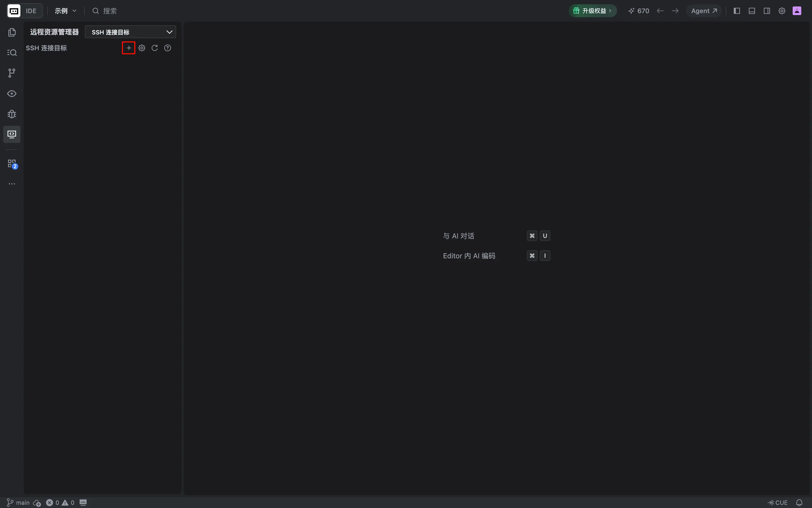Open help for SSH connection targets
This screenshot has width=812, height=508.
168,48
